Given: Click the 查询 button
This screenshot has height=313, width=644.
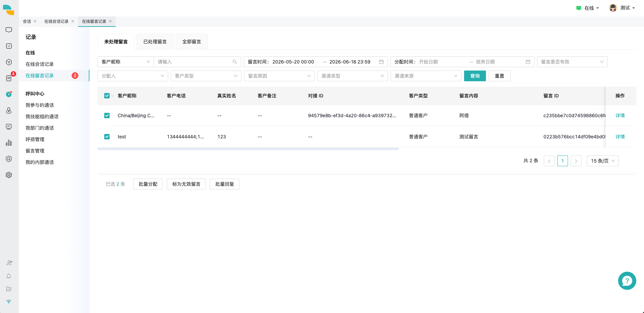Looking at the screenshot, I should (x=475, y=76).
